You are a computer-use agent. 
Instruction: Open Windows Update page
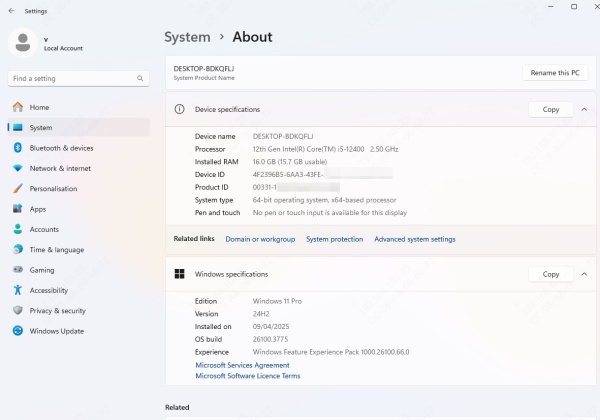(78, 331)
